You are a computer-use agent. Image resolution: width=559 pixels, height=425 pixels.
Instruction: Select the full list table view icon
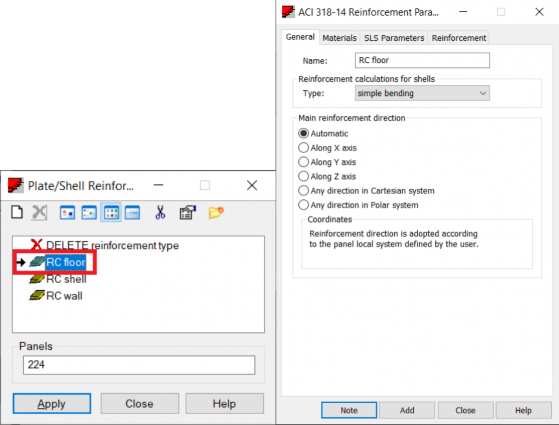[x=132, y=213]
